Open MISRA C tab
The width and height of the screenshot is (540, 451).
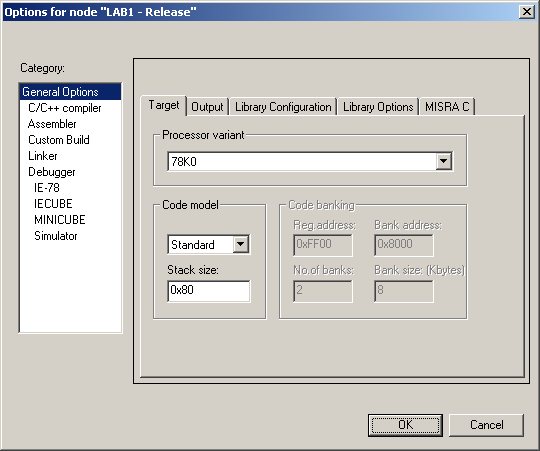point(447,107)
